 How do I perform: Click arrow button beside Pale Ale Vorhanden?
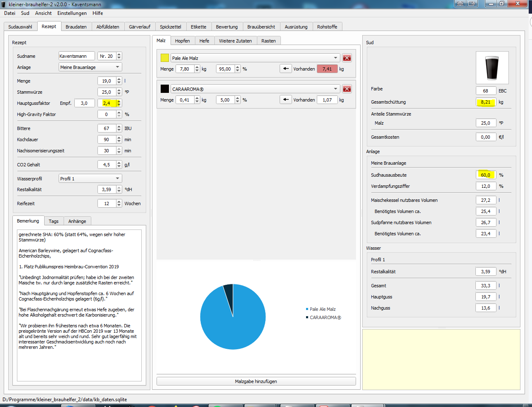click(x=285, y=69)
